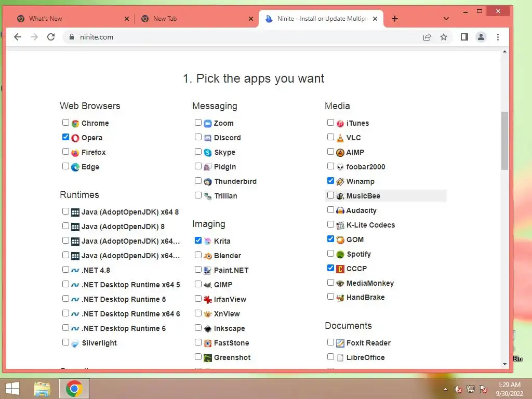Check the Silverlight checkbox

point(65,342)
